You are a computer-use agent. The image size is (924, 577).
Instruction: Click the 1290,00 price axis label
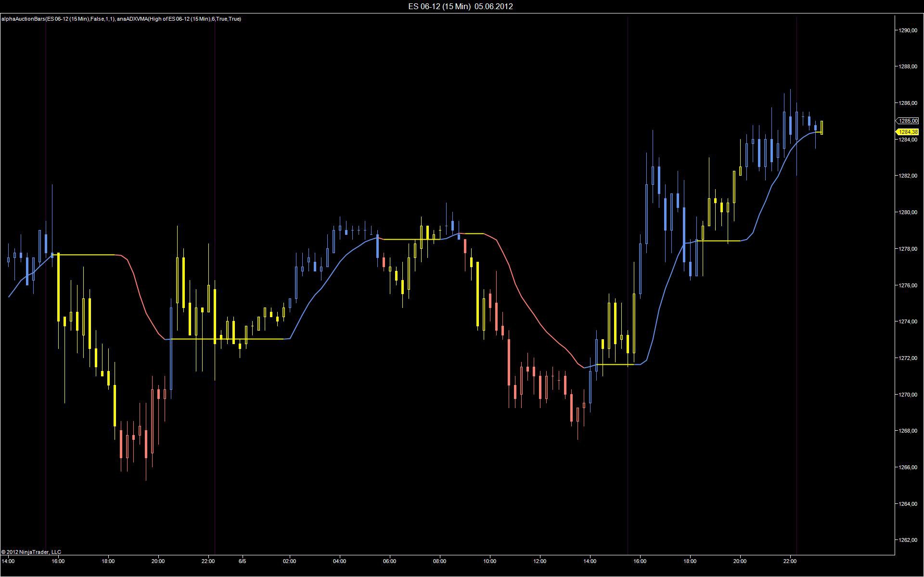908,30
